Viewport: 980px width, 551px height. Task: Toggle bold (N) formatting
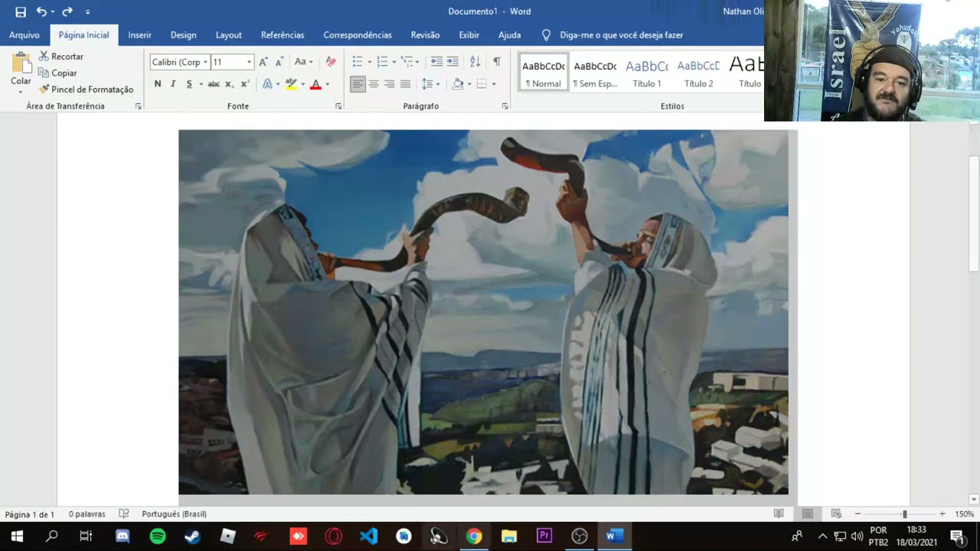158,84
